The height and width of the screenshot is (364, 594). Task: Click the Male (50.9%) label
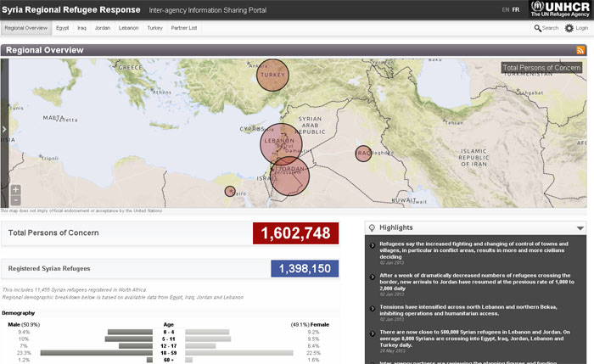click(x=24, y=325)
